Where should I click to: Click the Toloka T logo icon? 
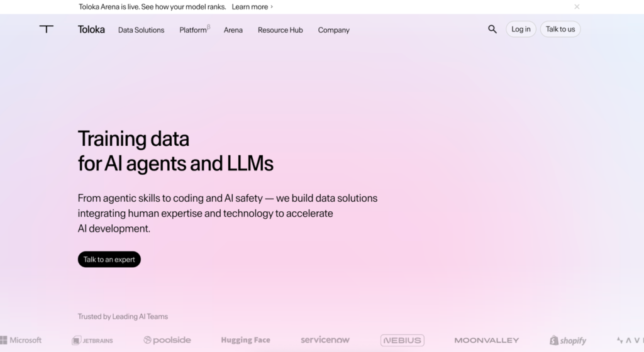pyautogui.click(x=47, y=29)
